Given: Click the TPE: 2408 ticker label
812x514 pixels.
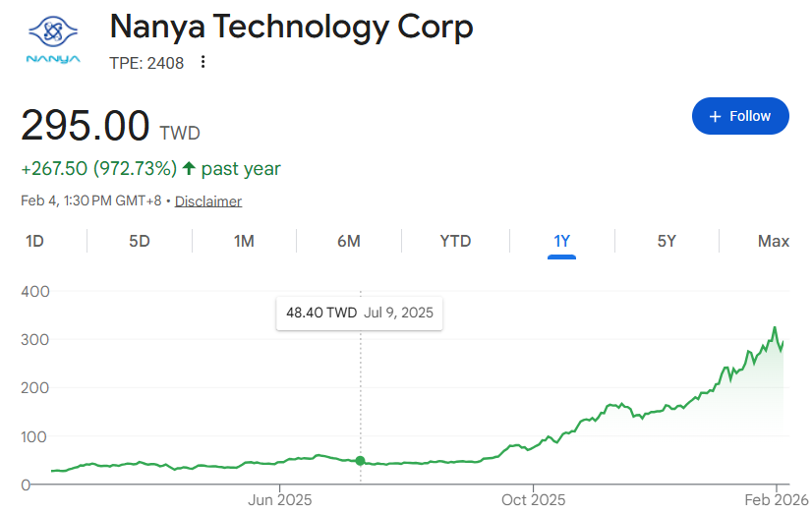Looking at the screenshot, I should [x=146, y=63].
